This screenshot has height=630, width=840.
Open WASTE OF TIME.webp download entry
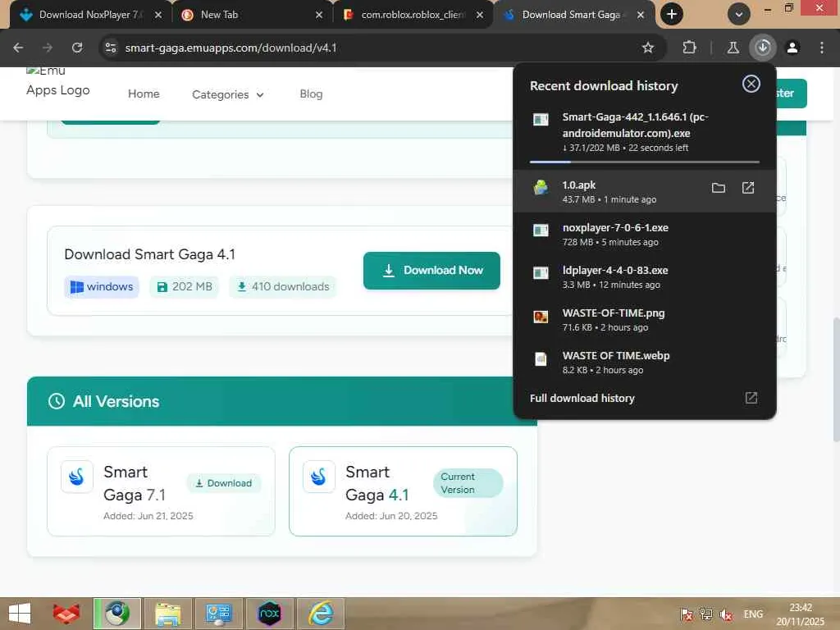(645, 362)
